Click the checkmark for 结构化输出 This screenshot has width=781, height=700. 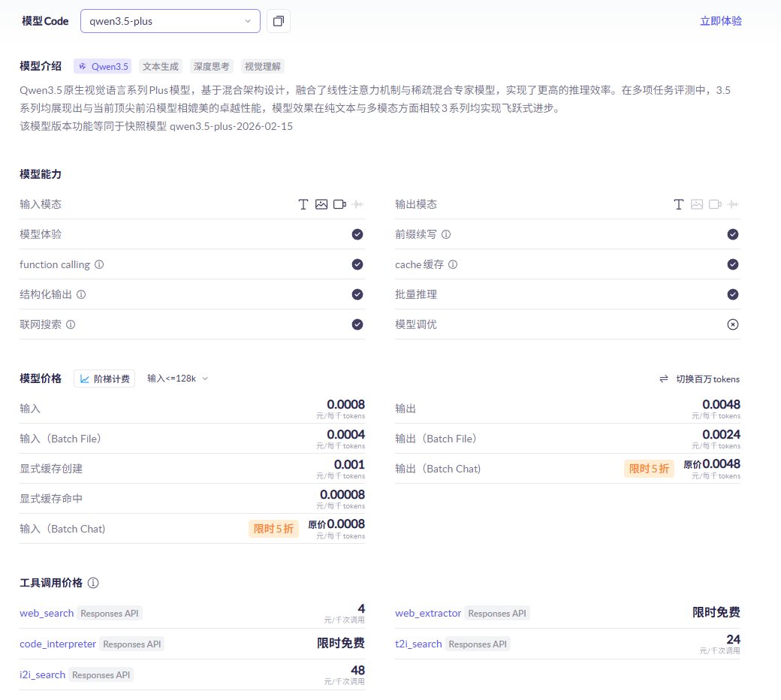(357, 294)
